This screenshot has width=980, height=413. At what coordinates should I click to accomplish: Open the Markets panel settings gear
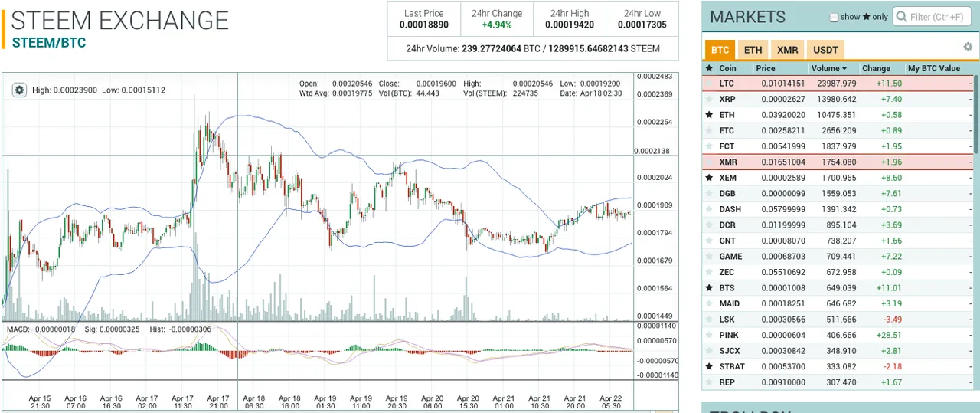[968, 47]
